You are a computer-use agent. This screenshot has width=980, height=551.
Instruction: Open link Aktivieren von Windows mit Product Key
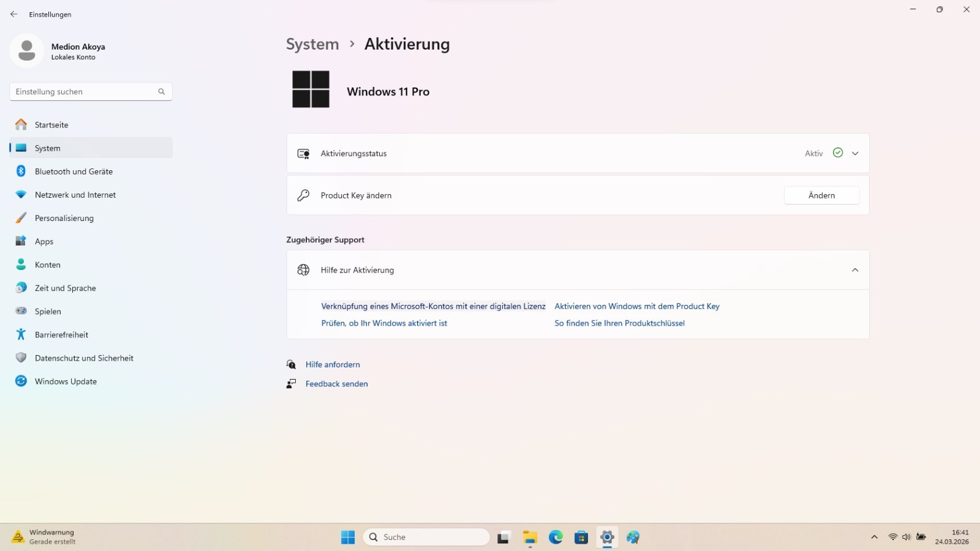637,306
